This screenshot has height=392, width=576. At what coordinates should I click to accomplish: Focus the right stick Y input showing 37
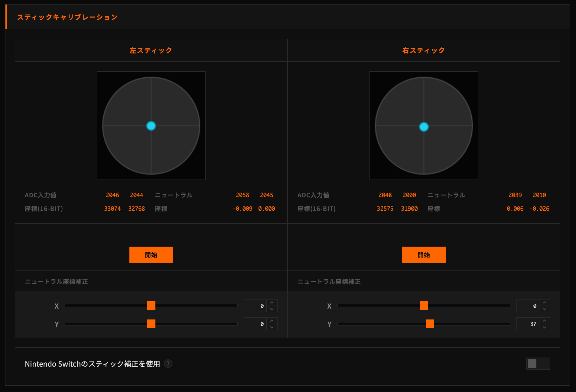(x=528, y=324)
